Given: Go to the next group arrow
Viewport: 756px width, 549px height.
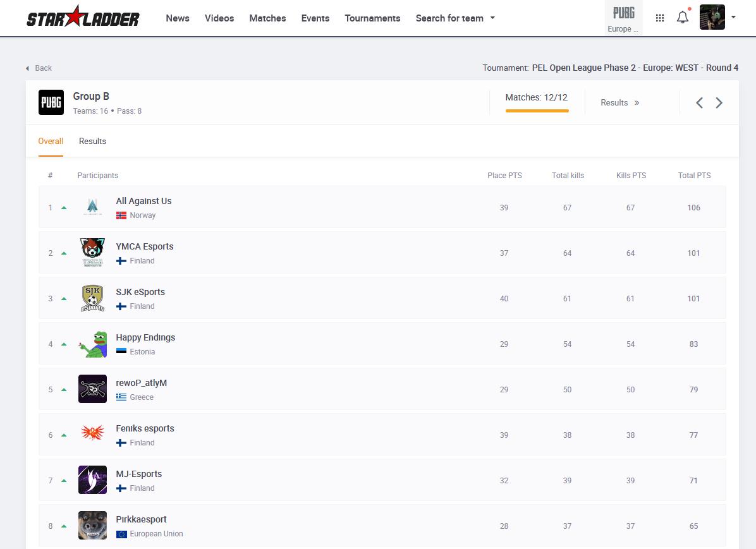Looking at the screenshot, I should (719, 103).
